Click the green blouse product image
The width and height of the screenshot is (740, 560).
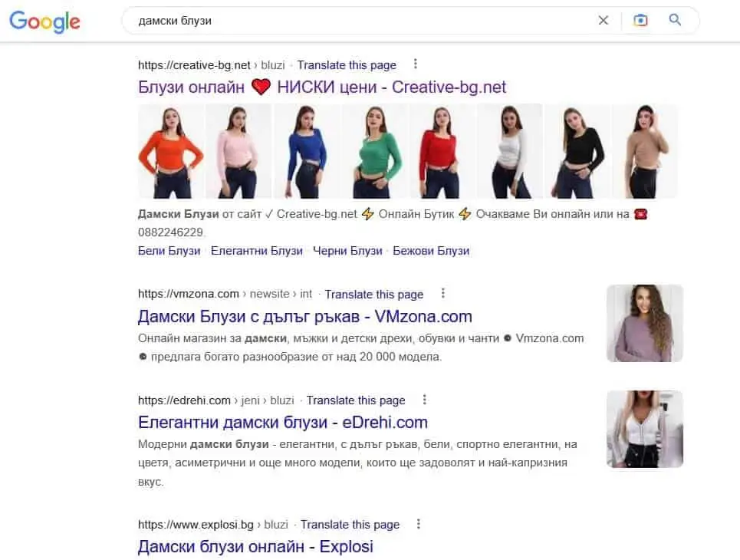tap(374, 151)
